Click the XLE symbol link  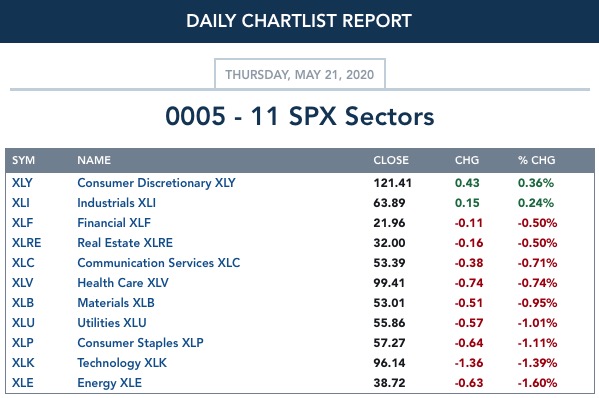click(x=22, y=383)
